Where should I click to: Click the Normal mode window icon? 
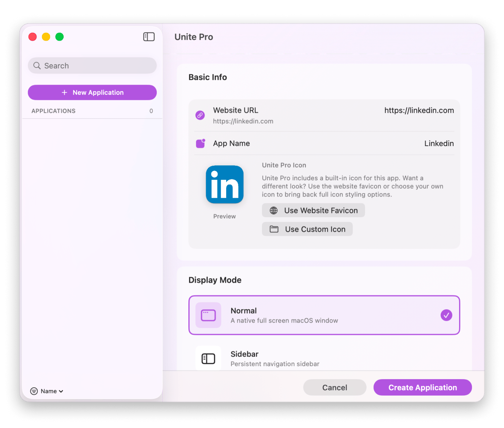tap(208, 315)
